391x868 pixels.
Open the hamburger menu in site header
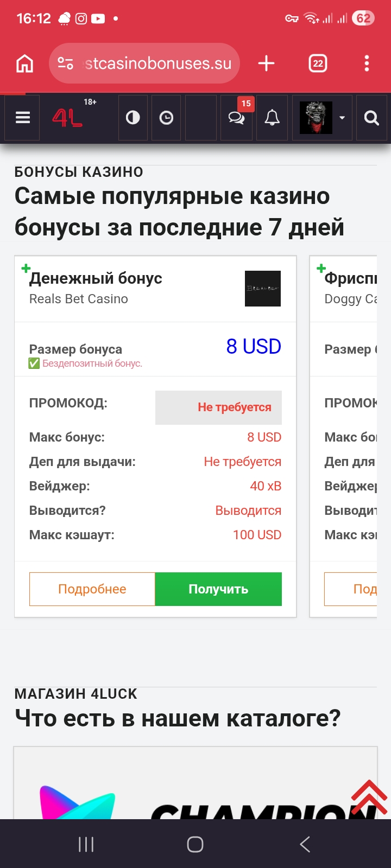pyautogui.click(x=23, y=118)
